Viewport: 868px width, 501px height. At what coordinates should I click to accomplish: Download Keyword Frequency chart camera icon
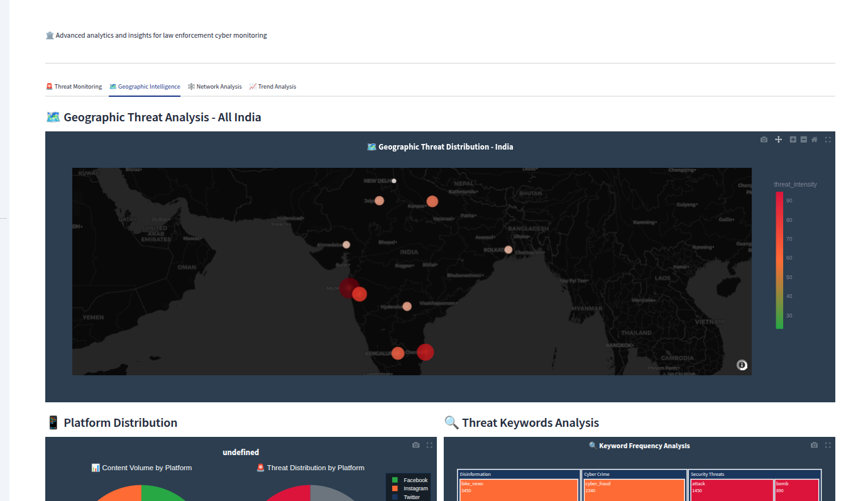coord(814,445)
